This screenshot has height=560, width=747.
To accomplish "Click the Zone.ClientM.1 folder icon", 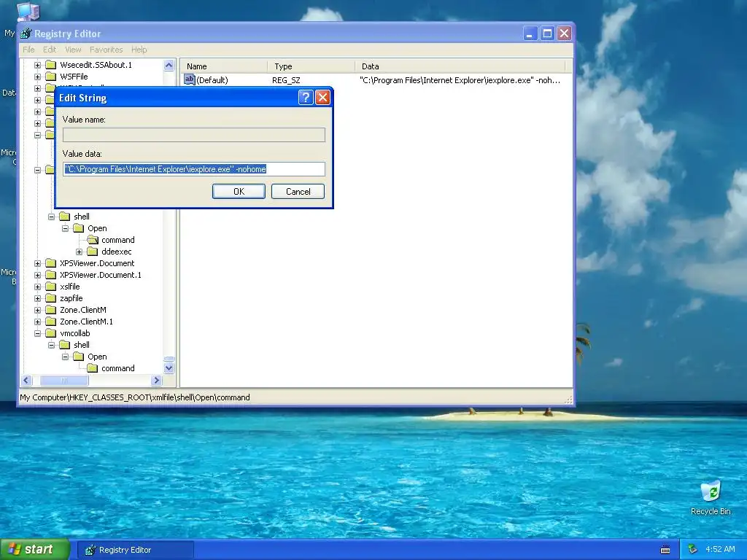I will coord(51,322).
